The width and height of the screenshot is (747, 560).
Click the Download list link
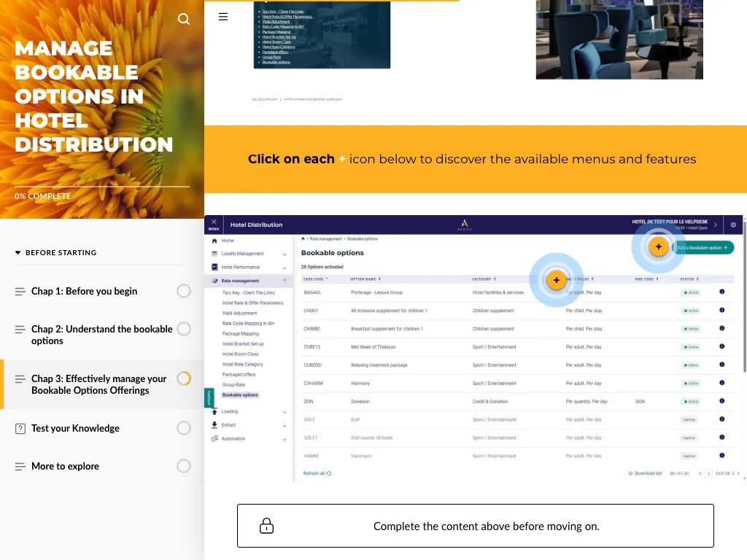645,473
